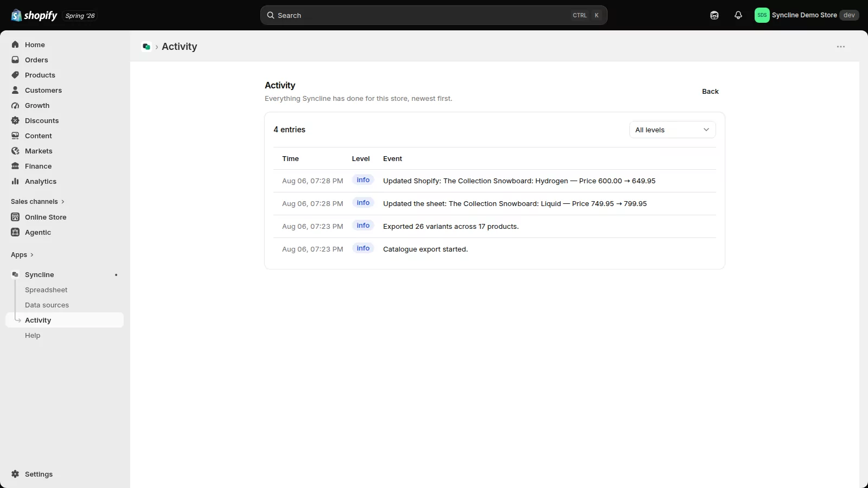Open the Spreadsheet sub-item under Syncline
The image size is (868, 488).
(x=46, y=290)
